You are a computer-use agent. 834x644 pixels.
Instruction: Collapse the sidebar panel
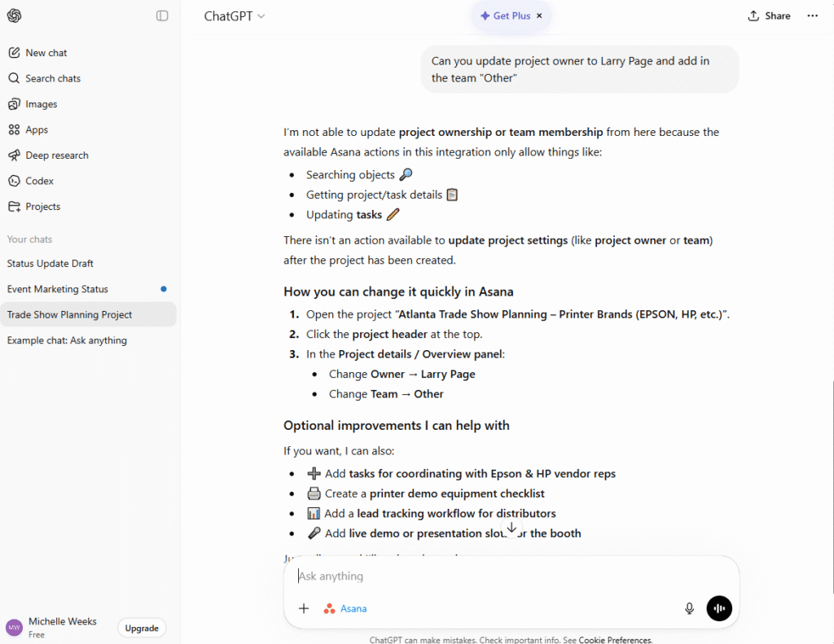click(161, 15)
